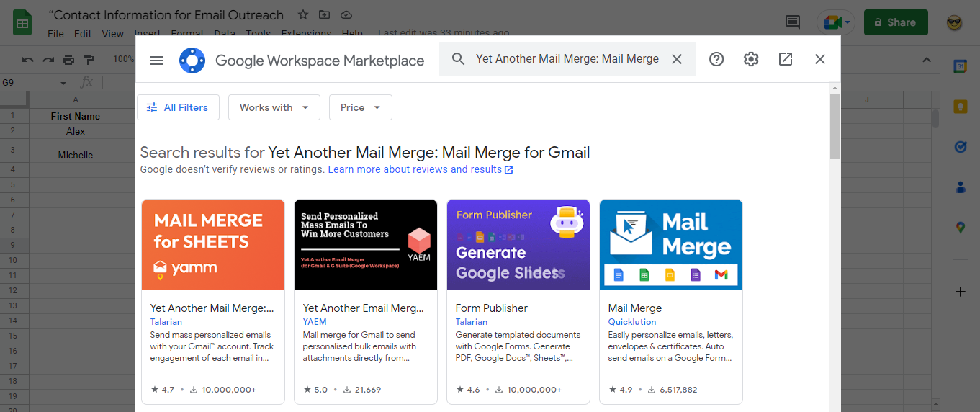Click the search magnifier icon
The width and height of the screenshot is (980, 412).
coord(459,59)
